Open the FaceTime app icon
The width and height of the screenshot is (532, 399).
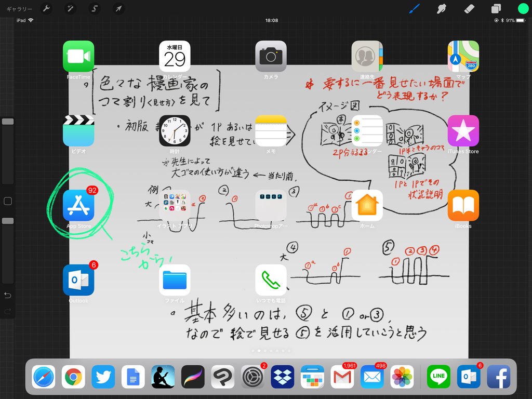click(78, 56)
